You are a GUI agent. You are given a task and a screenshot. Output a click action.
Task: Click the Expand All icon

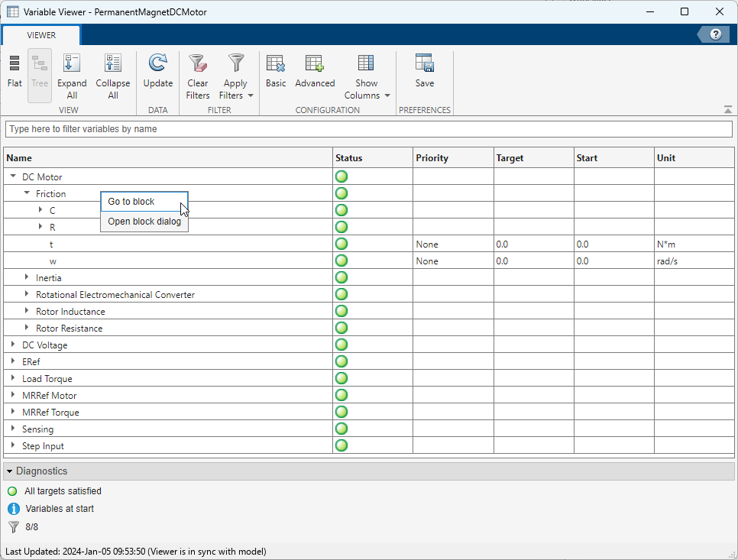coord(72,63)
